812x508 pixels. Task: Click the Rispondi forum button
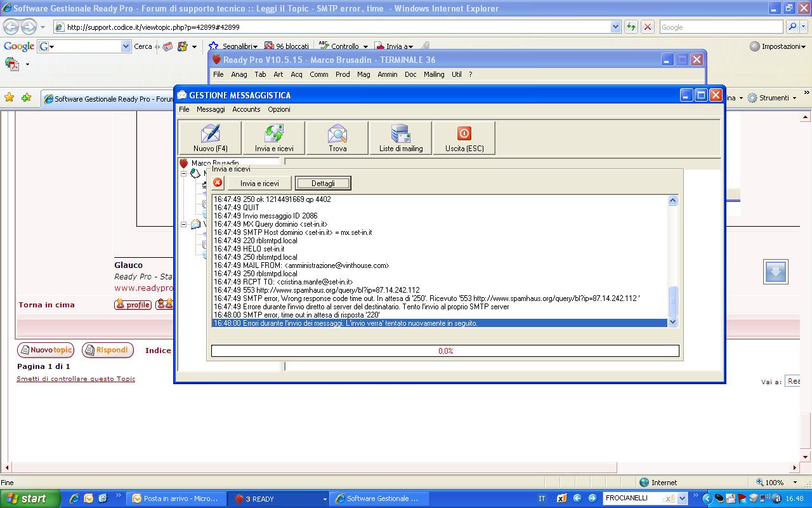point(108,350)
